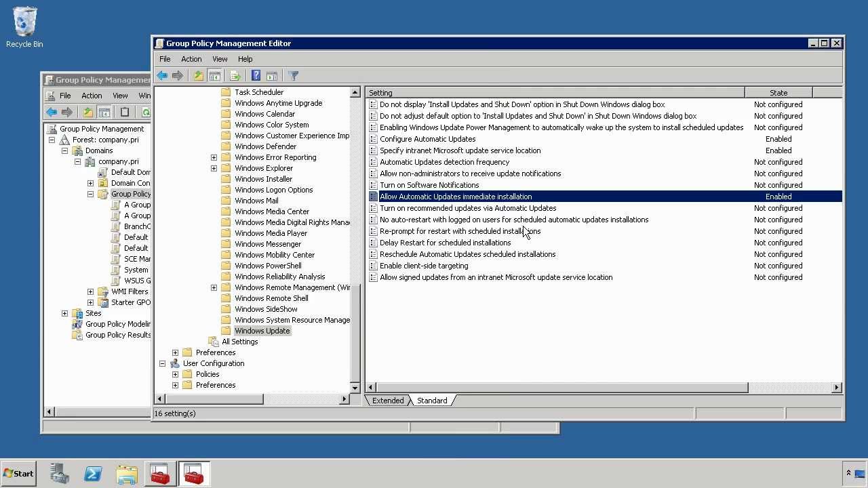Expand the Policies node under User Configuration
868x488 pixels.
click(175, 374)
